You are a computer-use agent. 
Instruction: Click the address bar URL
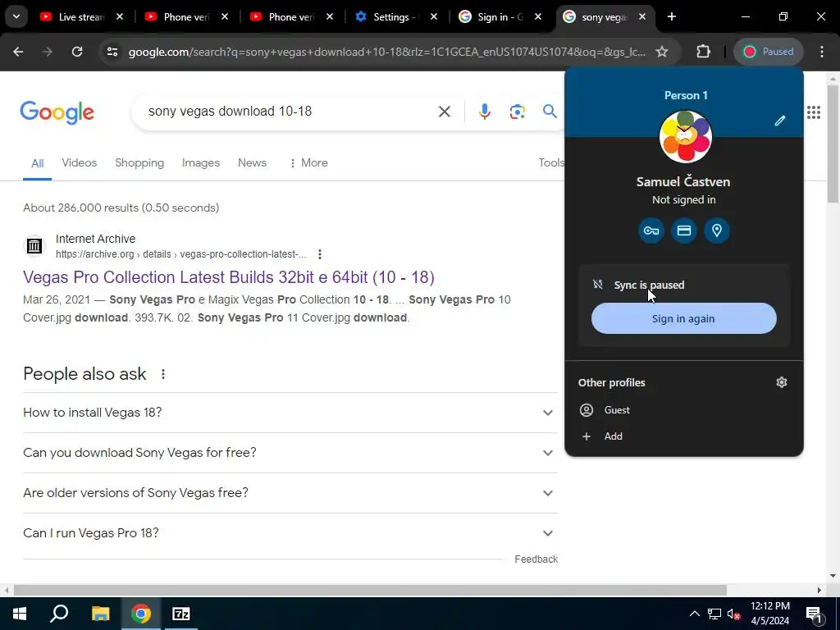[x=387, y=52]
